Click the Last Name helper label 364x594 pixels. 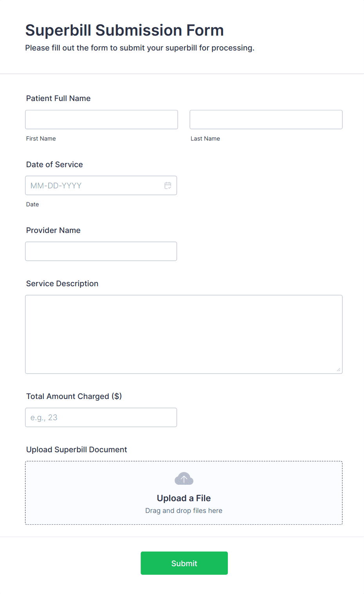point(205,138)
